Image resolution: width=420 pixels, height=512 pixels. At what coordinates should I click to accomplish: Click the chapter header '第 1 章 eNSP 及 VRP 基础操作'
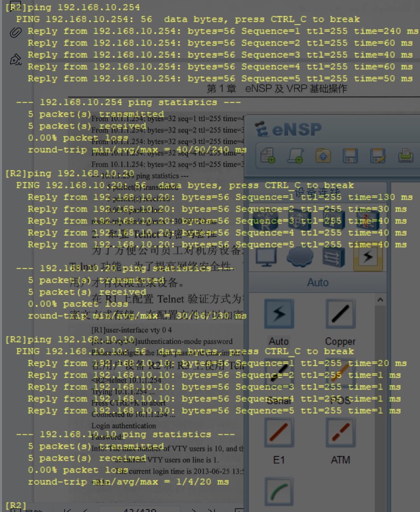[277, 88]
